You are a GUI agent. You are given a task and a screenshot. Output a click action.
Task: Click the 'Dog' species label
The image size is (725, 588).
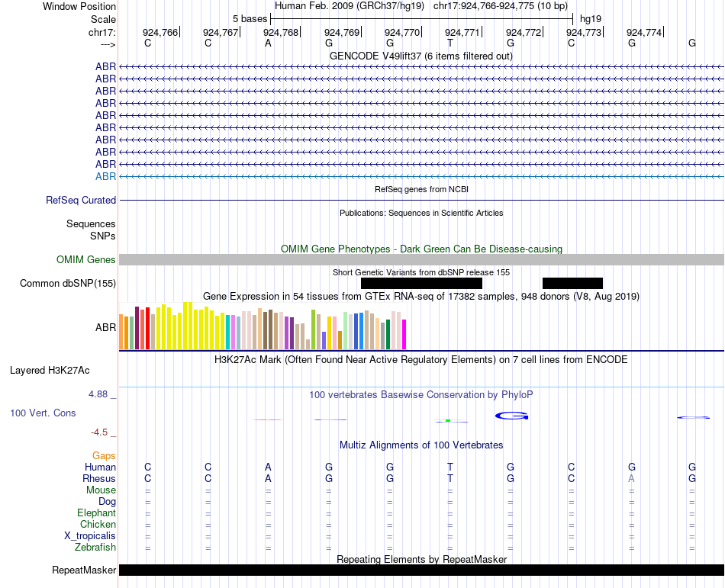point(107,502)
